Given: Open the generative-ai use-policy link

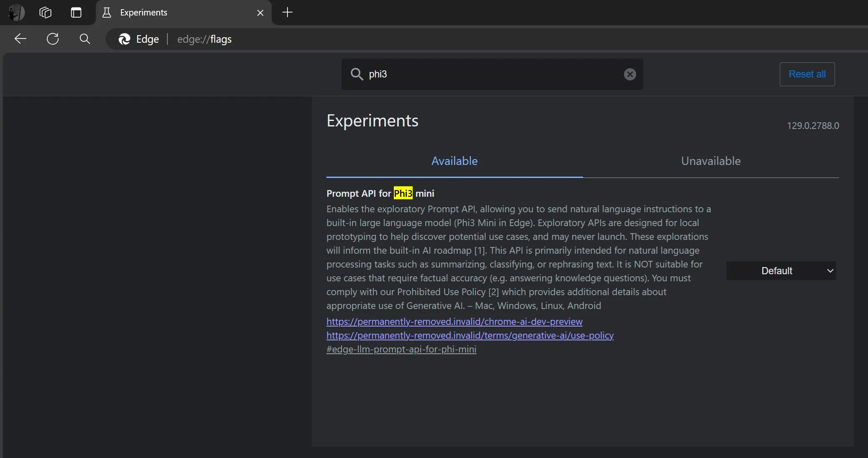Looking at the screenshot, I should click(470, 335).
